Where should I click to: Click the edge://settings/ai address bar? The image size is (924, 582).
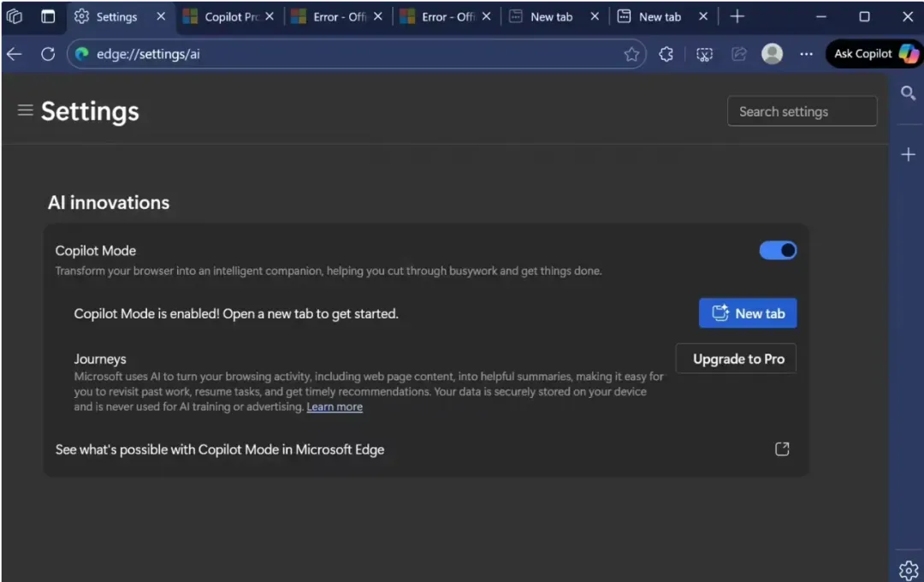pyautogui.click(x=357, y=54)
